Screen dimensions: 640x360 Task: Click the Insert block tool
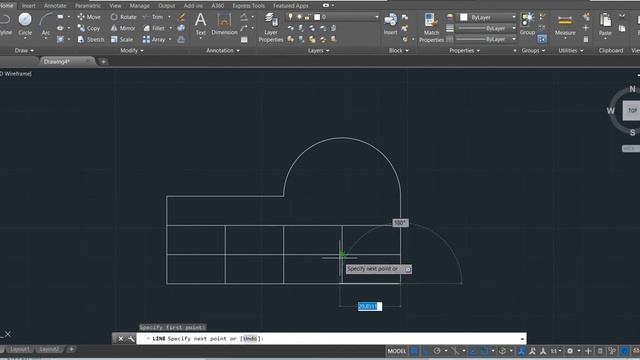pos(390,24)
